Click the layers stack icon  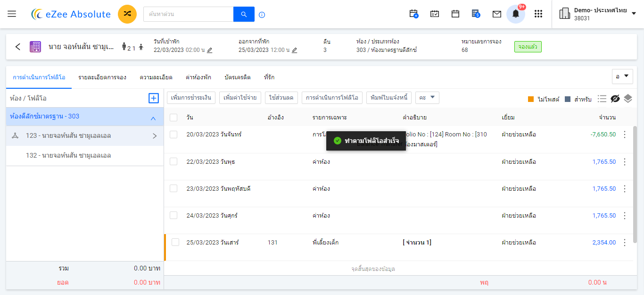click(x=627, y=99)
